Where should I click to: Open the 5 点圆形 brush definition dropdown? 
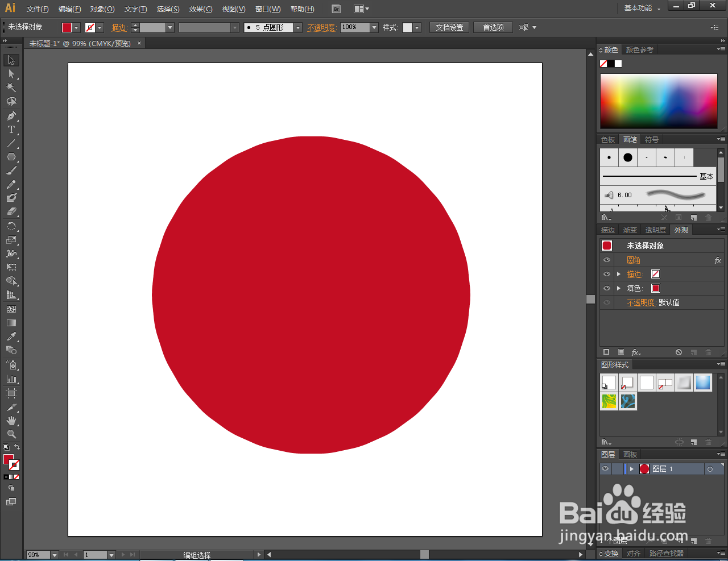coord(298,27)
